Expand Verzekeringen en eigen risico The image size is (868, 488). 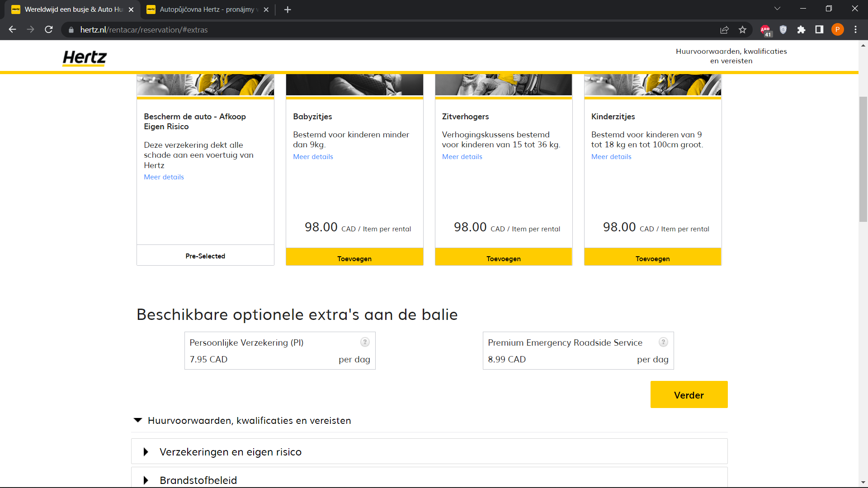tap(146, 452)
